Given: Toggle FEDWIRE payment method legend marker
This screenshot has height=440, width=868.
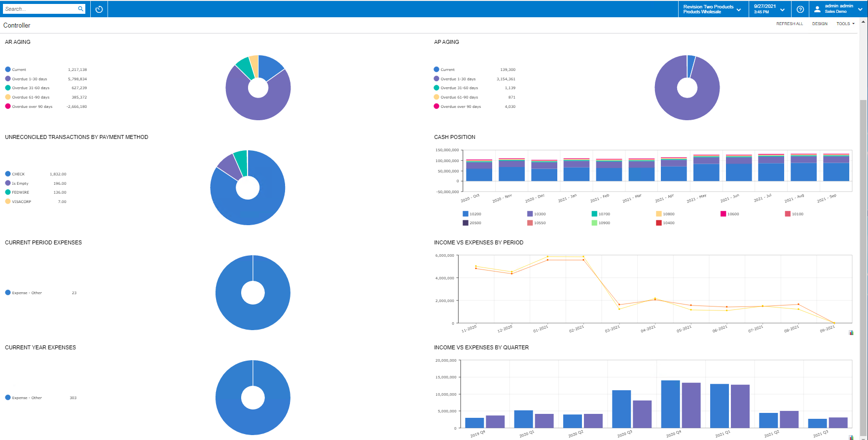Looking at the screenshot, I should (x=8, y=192).
